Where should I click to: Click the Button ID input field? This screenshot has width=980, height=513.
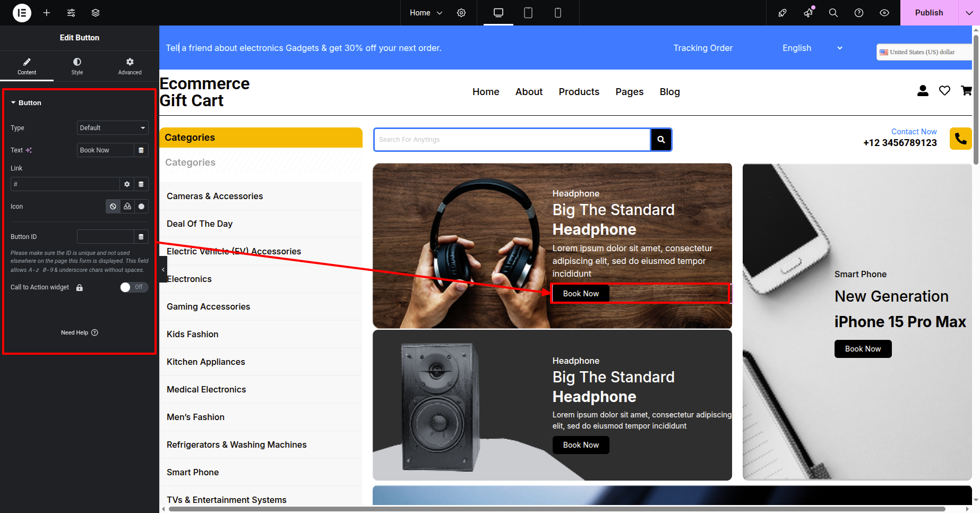click(105, 237)
